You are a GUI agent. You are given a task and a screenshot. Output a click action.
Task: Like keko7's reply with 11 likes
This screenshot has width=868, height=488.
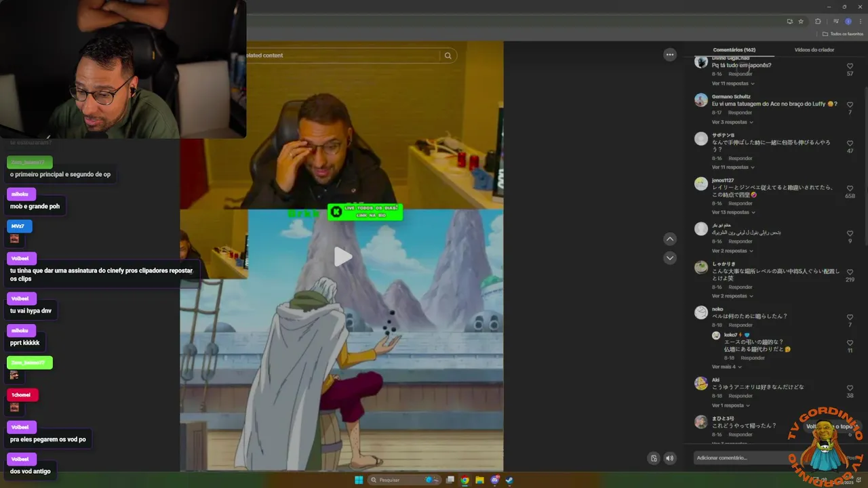coord(850,343)
